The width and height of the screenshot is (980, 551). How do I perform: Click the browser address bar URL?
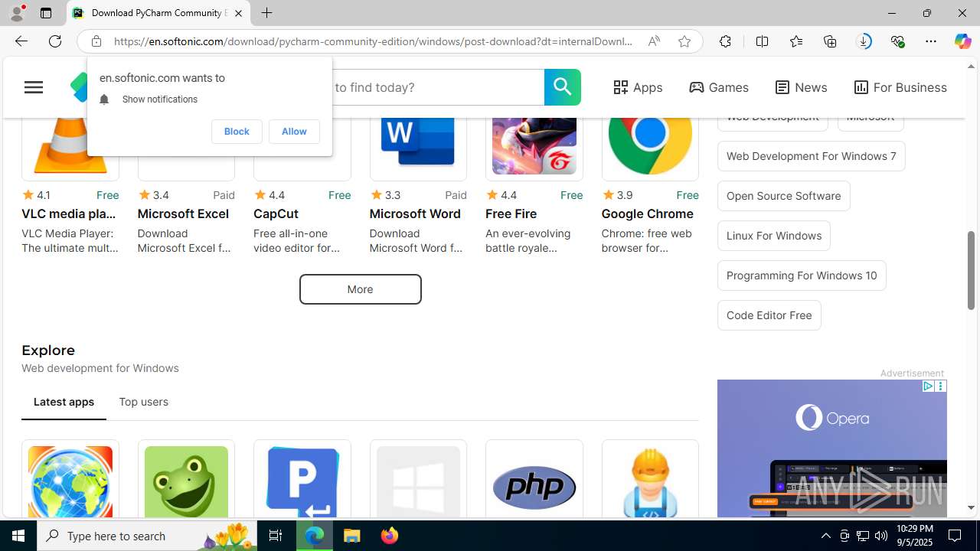373,41
